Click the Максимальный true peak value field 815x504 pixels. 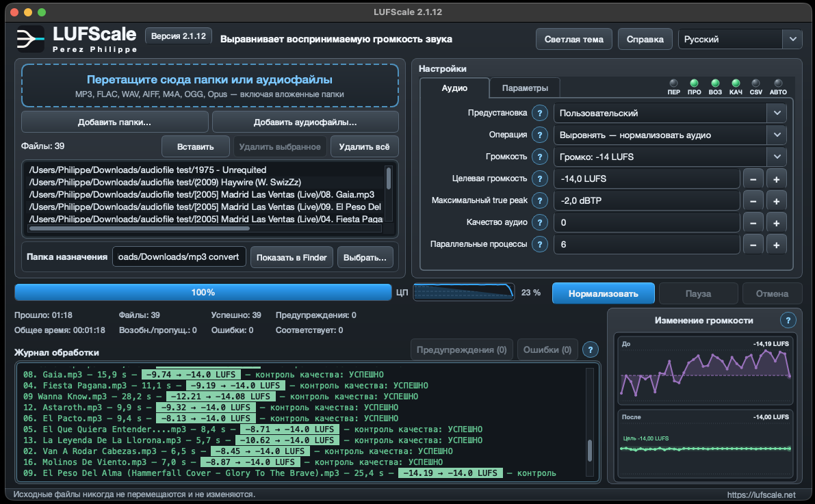click(x=647, y=200)
